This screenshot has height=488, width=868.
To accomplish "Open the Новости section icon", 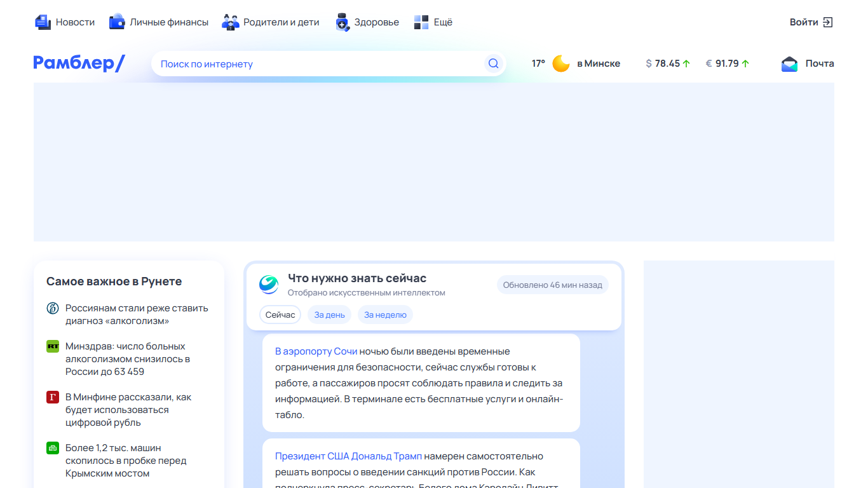I will coord(43,22).
